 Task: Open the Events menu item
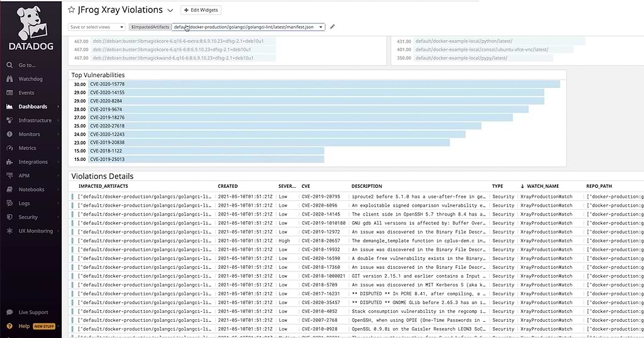click(26, 93)
